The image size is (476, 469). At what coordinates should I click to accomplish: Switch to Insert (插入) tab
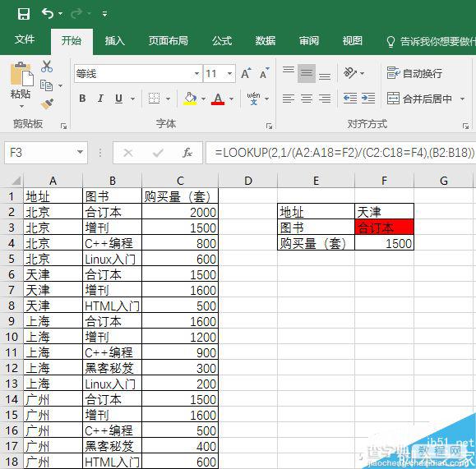coord(115,40)
